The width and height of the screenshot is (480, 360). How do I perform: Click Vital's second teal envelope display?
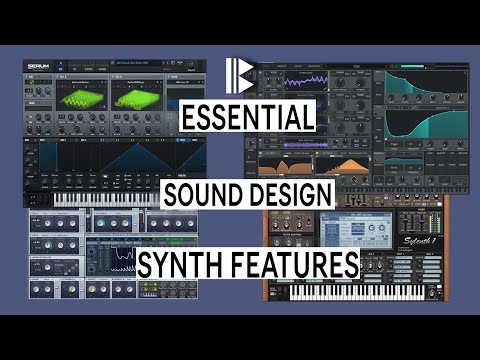[x=426, y=124]
